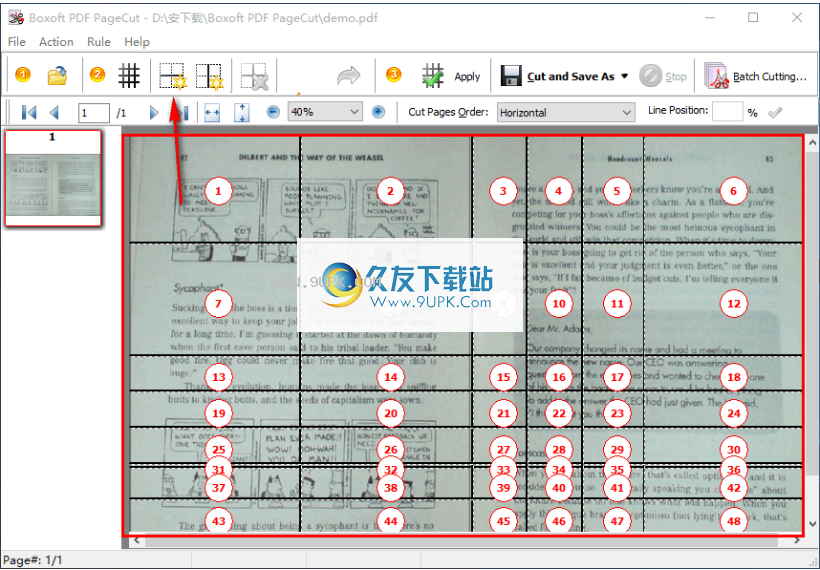Confirm line position with gray checkmark
Screen dimensions: 820x570
tap(775, 112)
